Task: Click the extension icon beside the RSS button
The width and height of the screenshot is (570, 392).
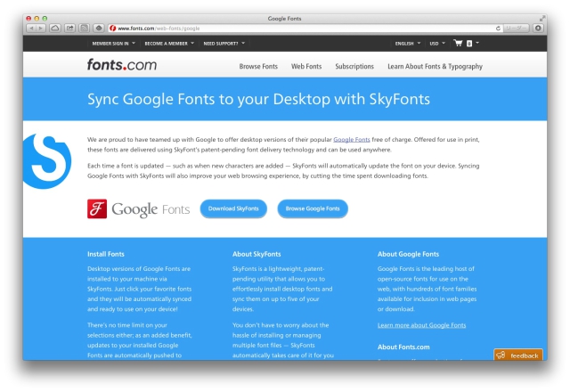Action: (99, 29)
